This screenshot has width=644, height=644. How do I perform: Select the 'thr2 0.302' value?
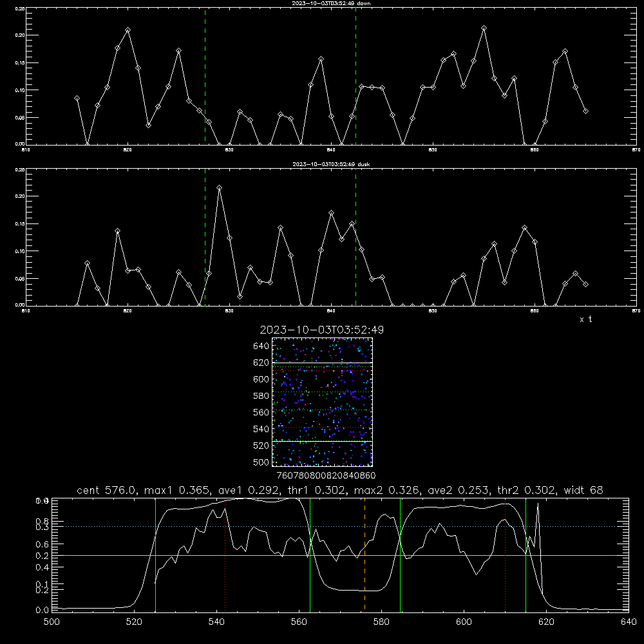pyautogui.click(x=527, y=490)
